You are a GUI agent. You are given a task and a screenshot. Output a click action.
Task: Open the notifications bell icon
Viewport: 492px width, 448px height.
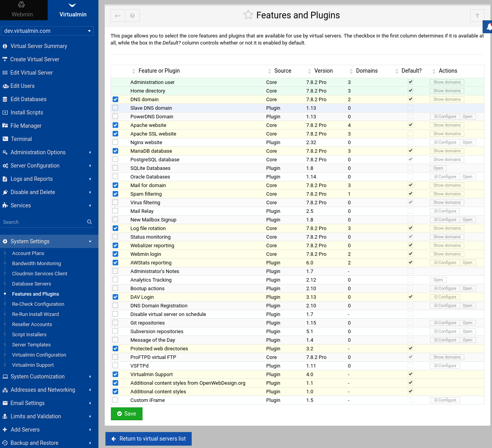(488, 27)
